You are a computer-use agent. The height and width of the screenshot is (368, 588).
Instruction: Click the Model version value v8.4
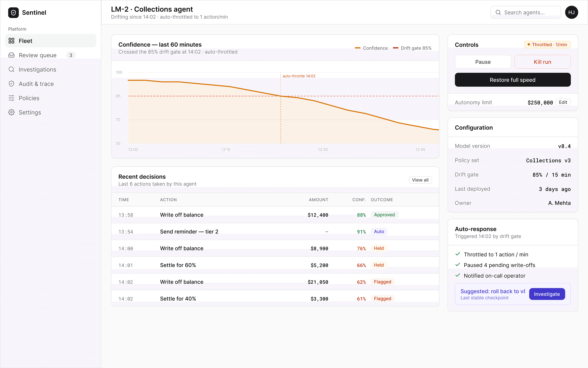[564, 146]
